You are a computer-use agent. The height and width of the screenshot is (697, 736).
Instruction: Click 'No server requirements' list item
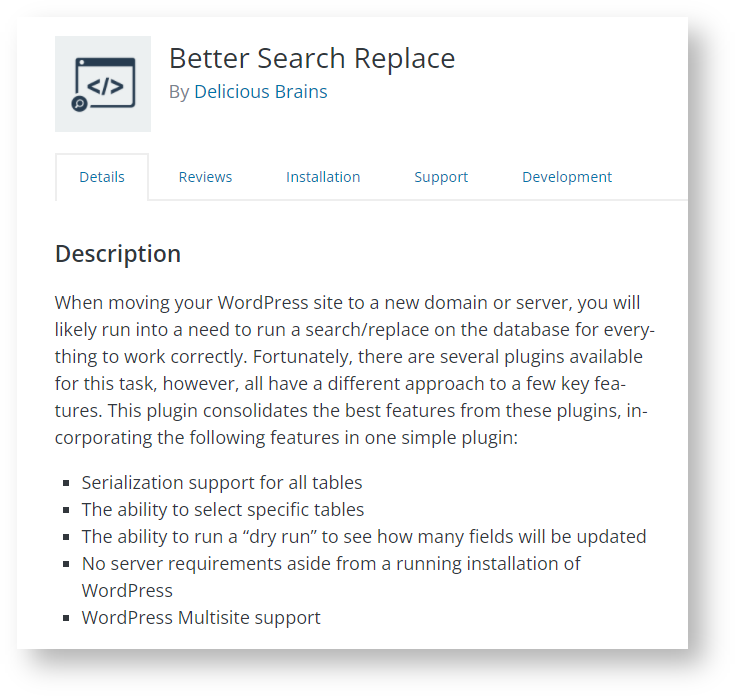[x=331, y=577]
